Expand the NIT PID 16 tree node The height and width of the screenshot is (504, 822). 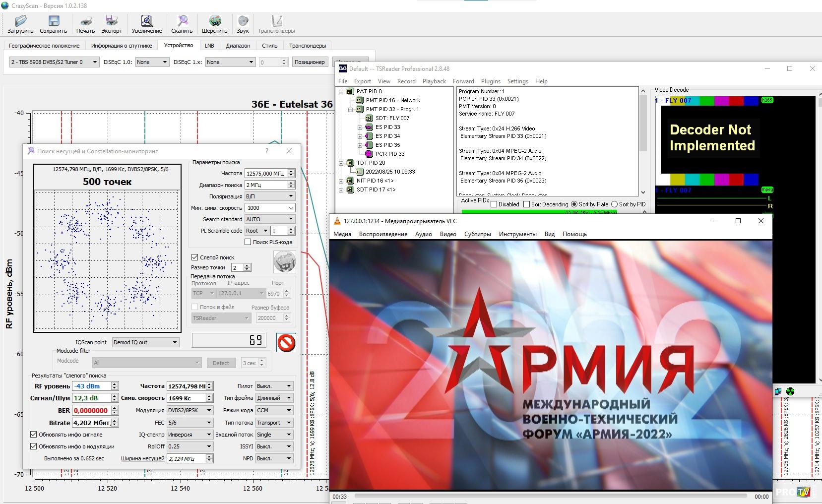pos(341,181)
